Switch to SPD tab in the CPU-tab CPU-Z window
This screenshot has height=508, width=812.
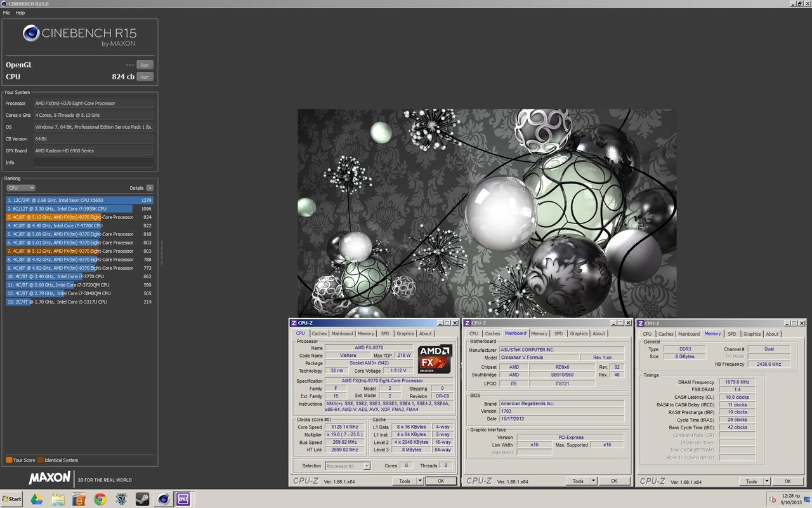(x=385, y=333)
